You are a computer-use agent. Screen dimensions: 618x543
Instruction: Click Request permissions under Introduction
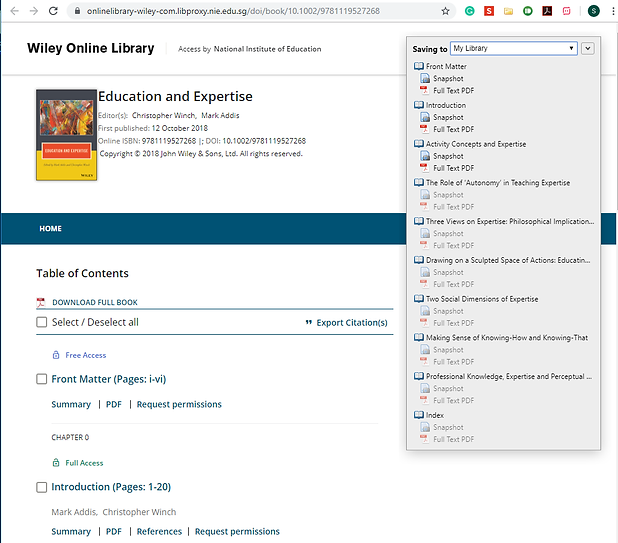coord(237,532)
